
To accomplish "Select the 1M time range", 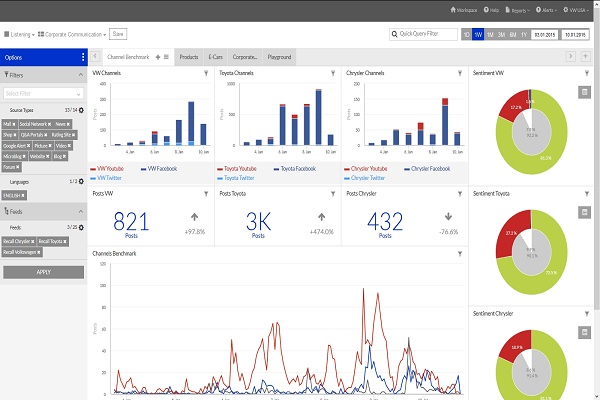I will (490, 34).
